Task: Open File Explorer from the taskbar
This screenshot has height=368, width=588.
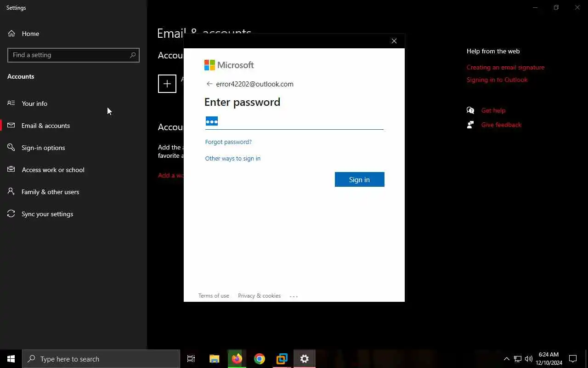Action: pos(214,359)
